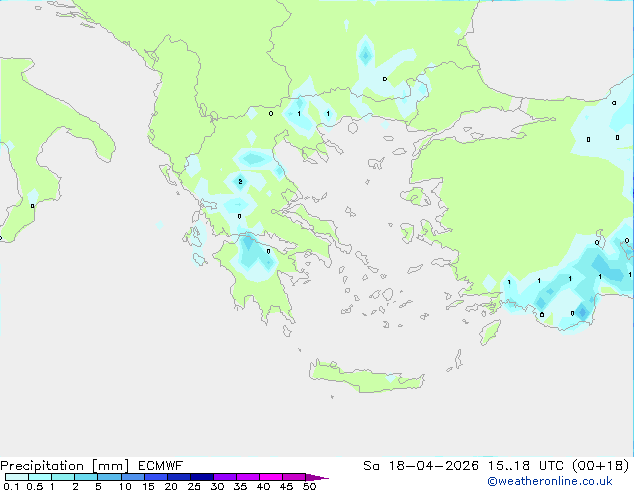Choose the 40–45 mm pink legend swatch
The width and height of the screenshot is (634, 490).
pyautogui.click(x=271, y=477)
